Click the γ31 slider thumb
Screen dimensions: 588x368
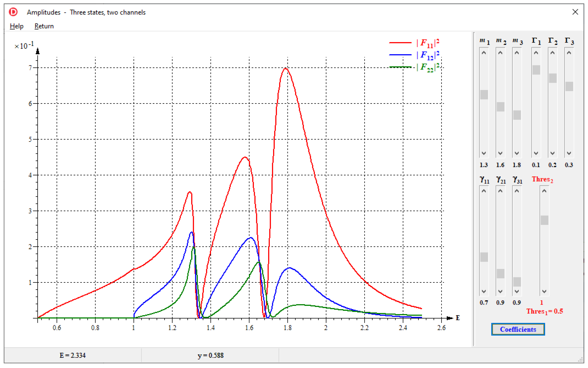[x=517, y=282]
